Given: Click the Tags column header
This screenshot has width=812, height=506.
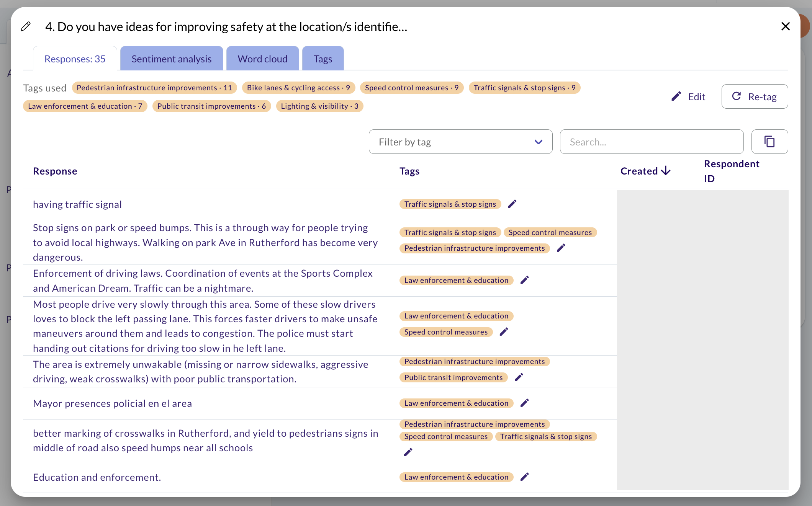Looking at the screenshot, I should (x=409, y=171).
